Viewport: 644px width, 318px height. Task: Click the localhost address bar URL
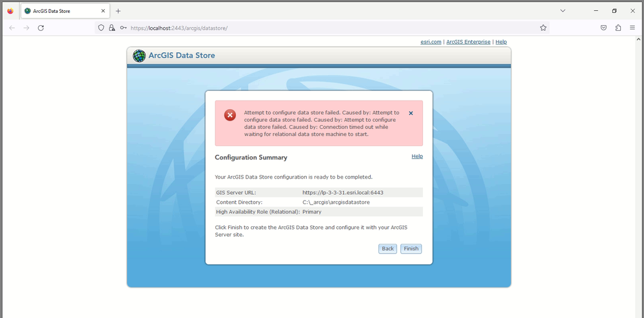click(179, 28)
